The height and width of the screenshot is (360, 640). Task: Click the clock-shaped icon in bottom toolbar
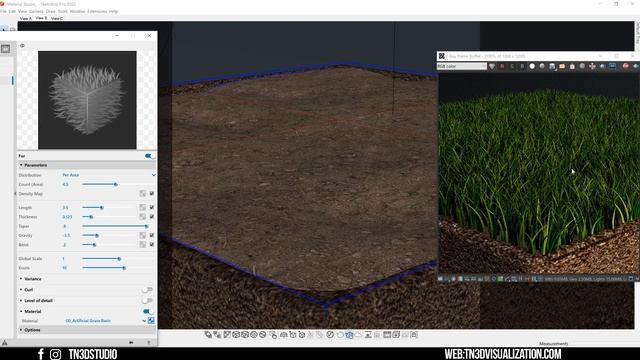pos(330,335)
